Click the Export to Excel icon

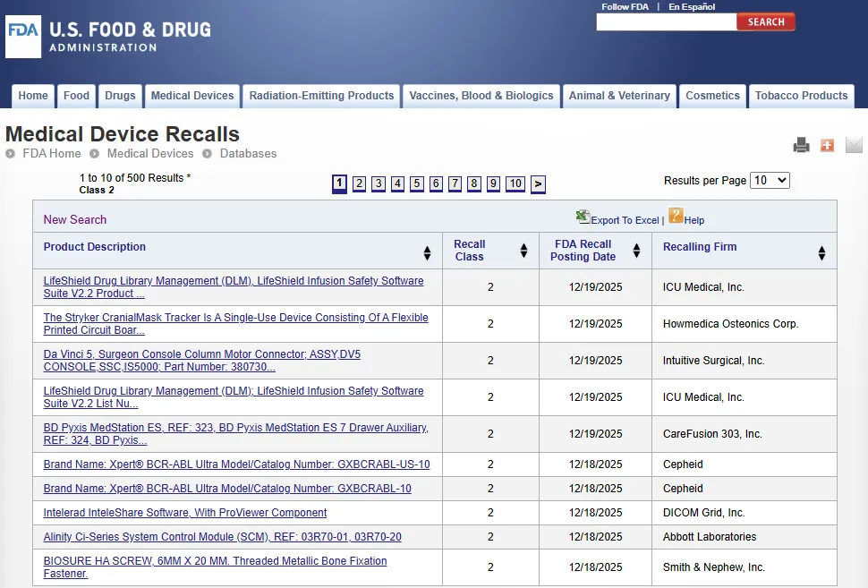(583, 217)
